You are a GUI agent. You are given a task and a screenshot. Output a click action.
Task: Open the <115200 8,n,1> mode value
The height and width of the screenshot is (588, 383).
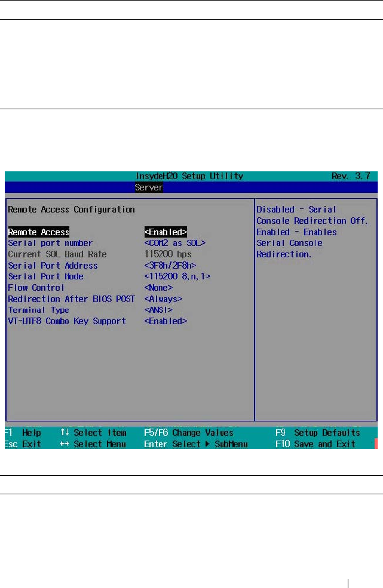[177, 276]
